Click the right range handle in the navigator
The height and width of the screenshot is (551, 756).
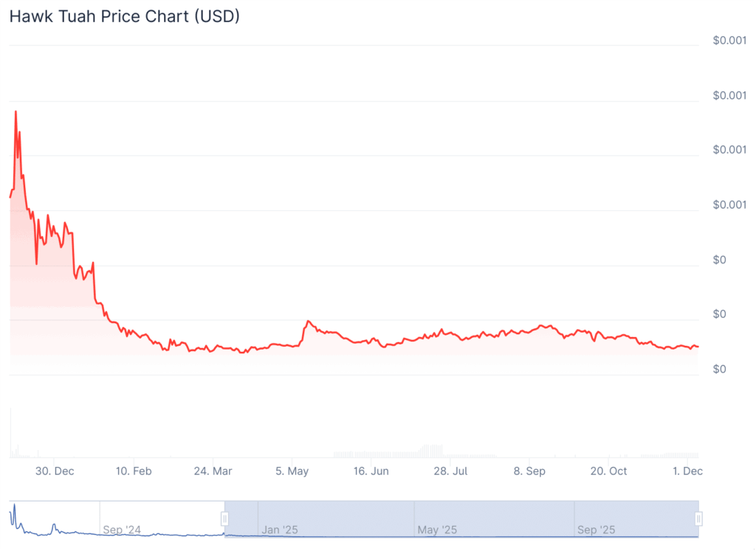click(x=698, y=519)
